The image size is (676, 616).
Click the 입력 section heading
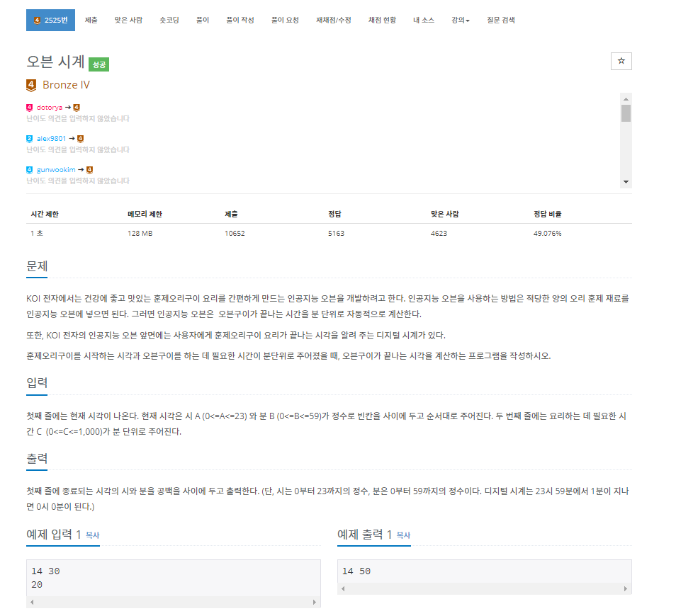pyautogui.click(x=37, y=383)
